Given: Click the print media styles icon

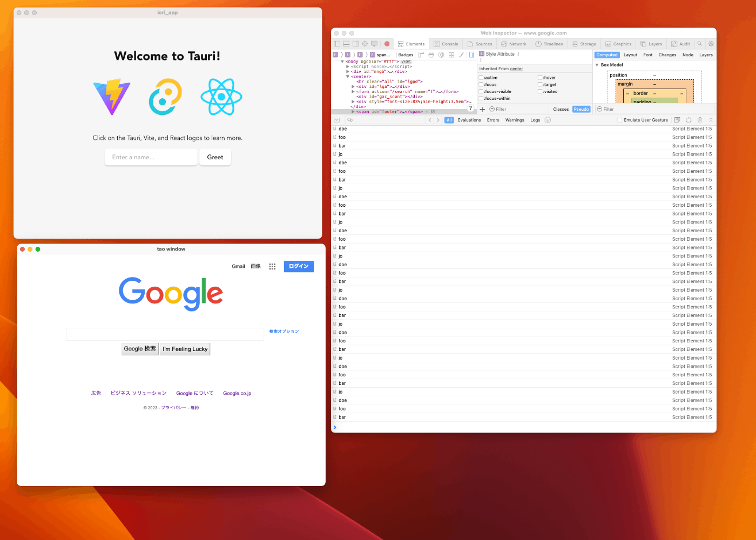Looking at the screenshot, I should [x=431, y=55].
